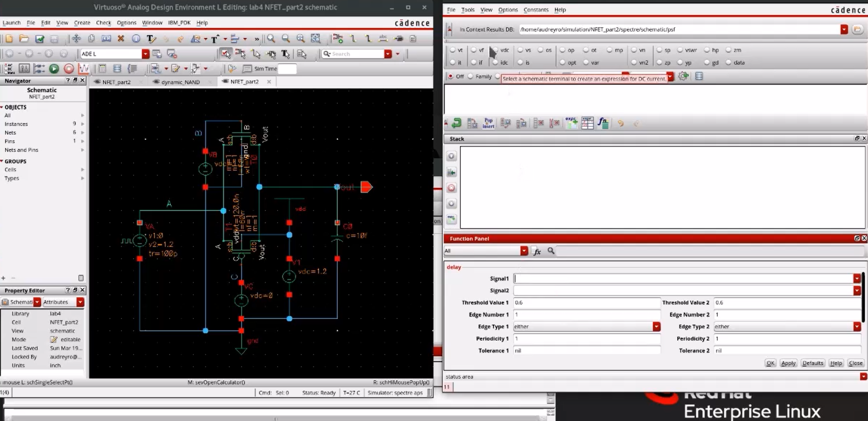Click the Defaults button

coord(813,363)
